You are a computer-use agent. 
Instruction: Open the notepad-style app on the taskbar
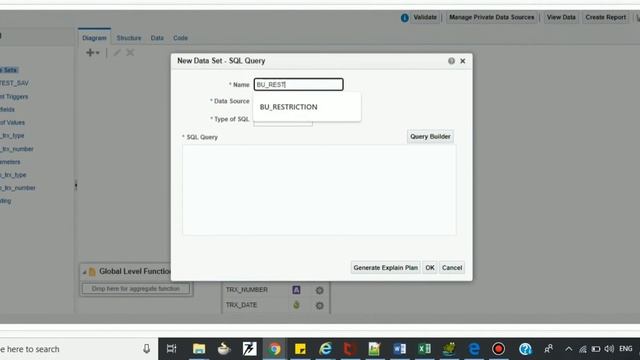374,349
